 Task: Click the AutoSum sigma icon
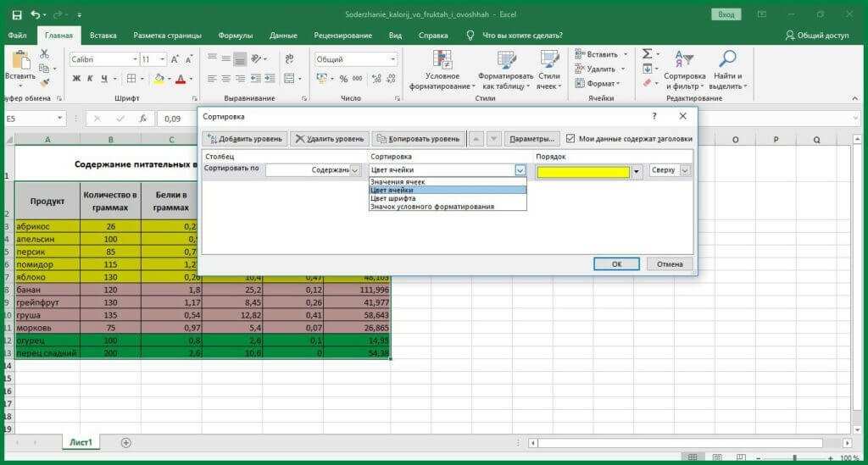coord(647,53)
